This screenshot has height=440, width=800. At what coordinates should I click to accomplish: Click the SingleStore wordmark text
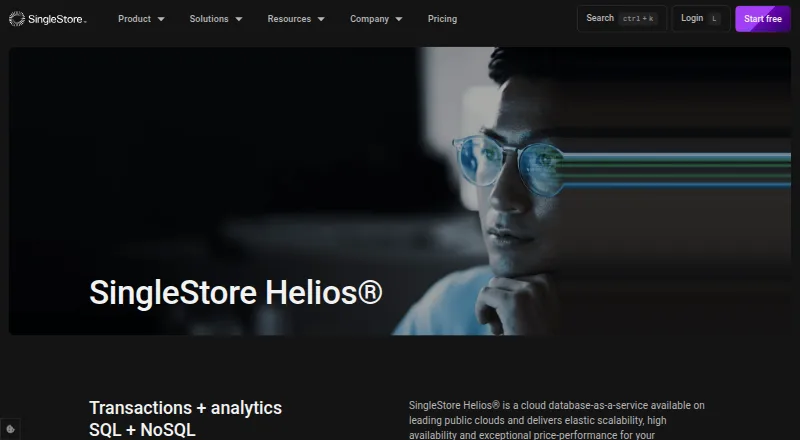pyautogui.click(x=57, y=19)
